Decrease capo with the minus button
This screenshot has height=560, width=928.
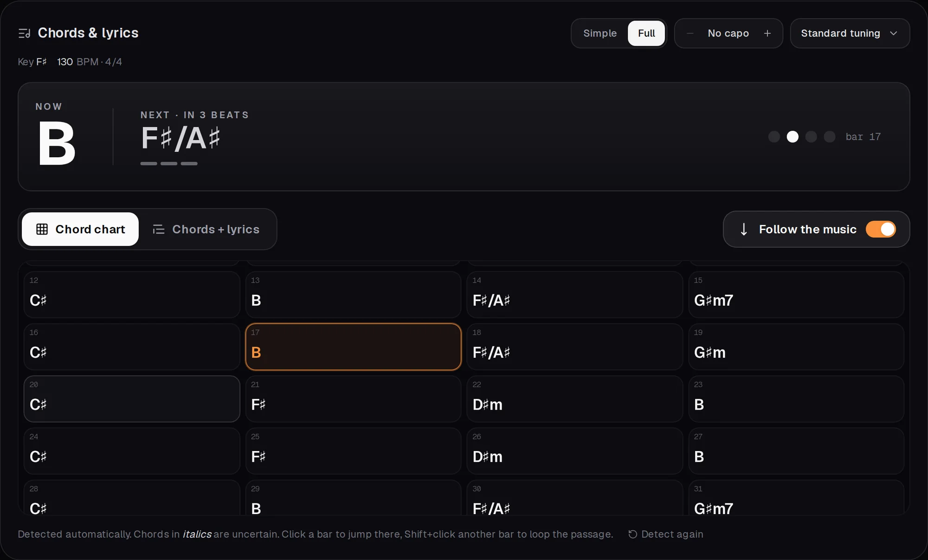(690, 33)
